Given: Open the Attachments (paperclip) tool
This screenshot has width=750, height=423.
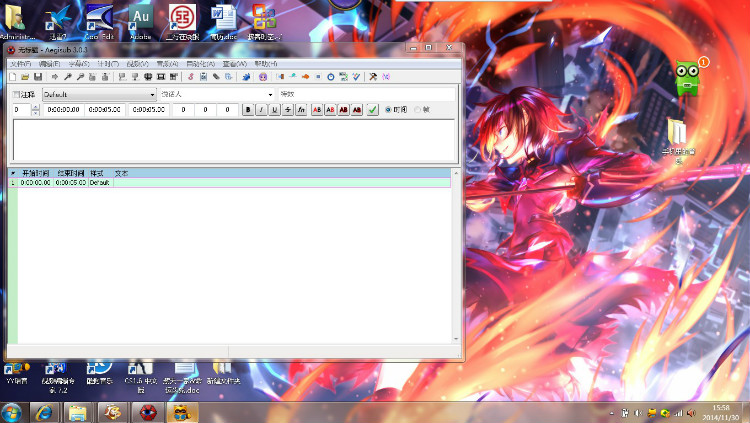Looking at the screenshot, I should click(216, 77).
